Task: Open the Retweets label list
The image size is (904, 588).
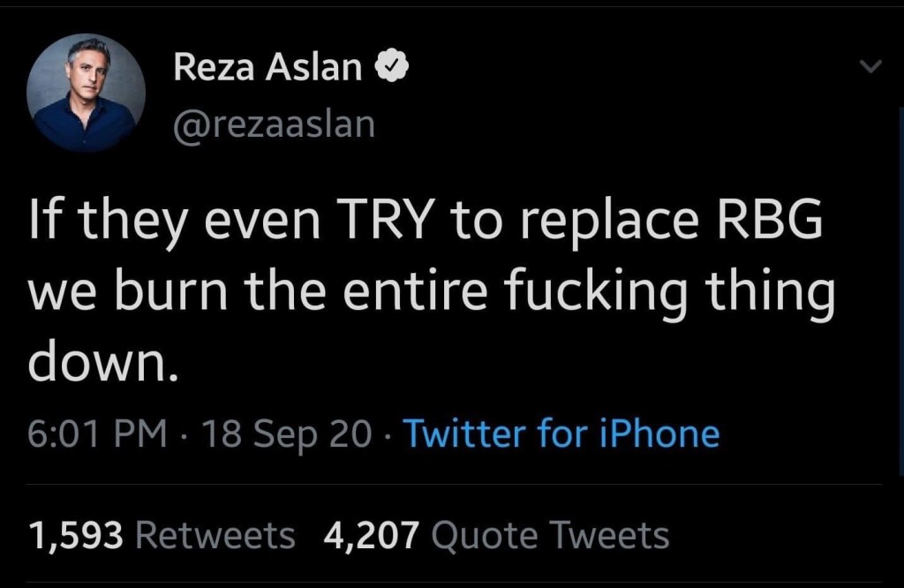Action: [x=215, y=535]
